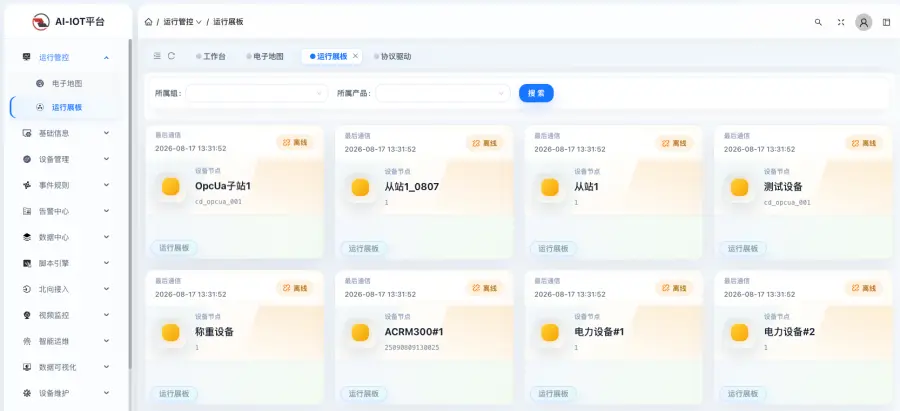Open the user avatar menu

click(864, 22)
